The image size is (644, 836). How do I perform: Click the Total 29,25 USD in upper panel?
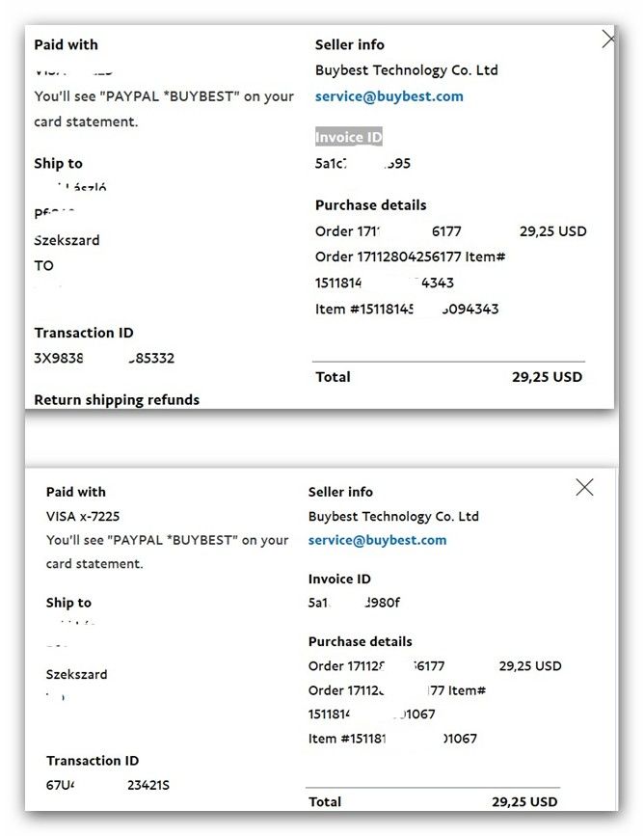(x=547, y=377)
